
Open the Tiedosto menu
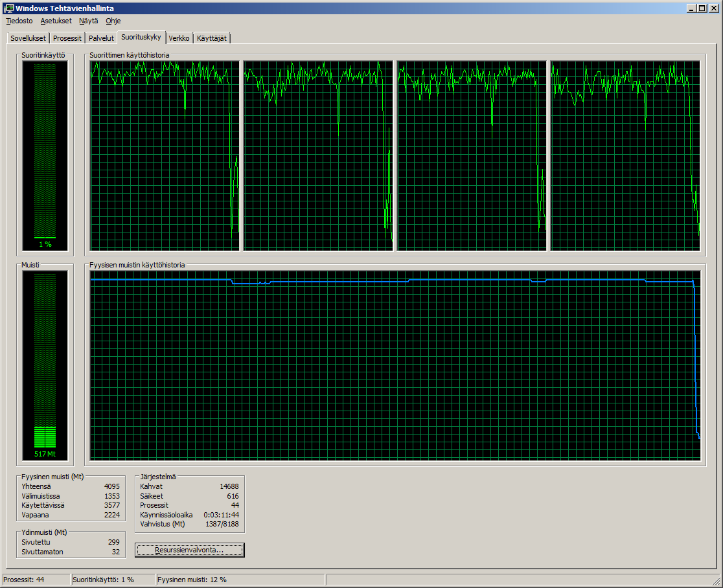(19, 21)
